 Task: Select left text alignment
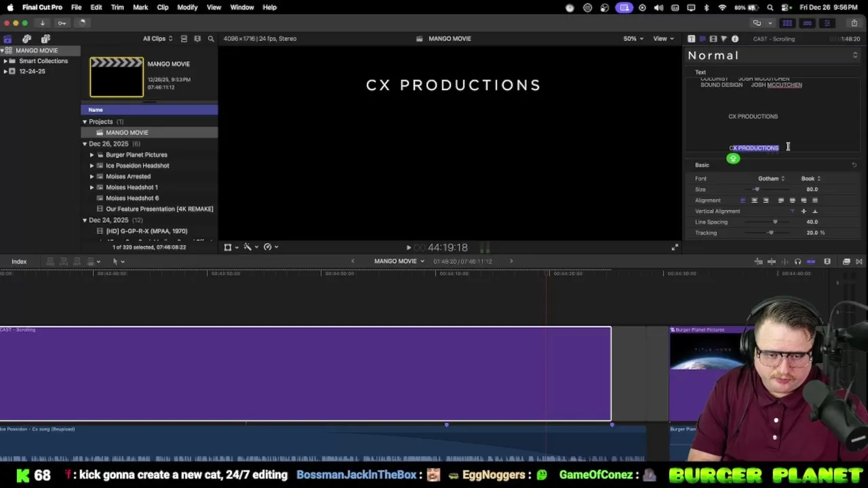[x=743, y=200]
